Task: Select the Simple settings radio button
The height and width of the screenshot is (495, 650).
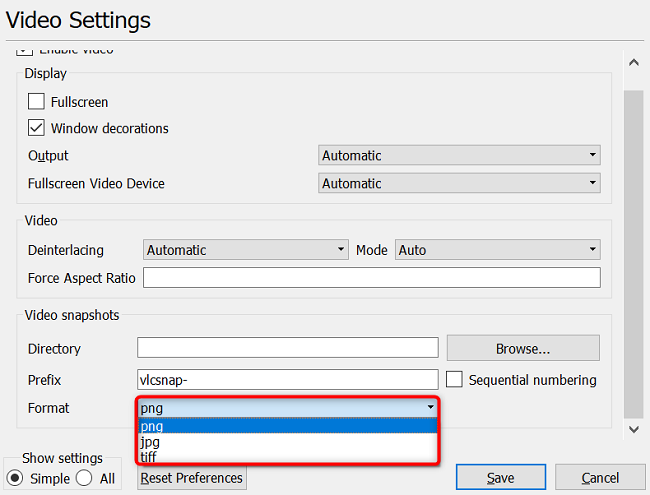Action: pos(15,478)
